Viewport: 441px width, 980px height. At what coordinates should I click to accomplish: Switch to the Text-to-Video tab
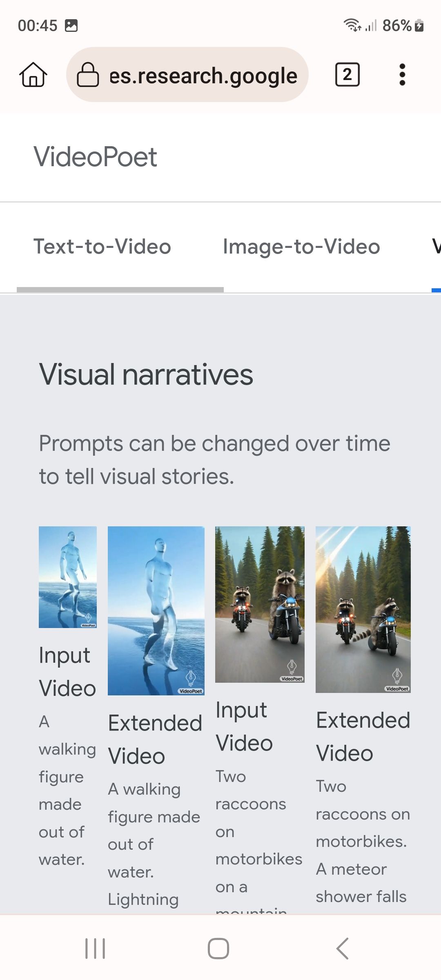click(102, 247)
